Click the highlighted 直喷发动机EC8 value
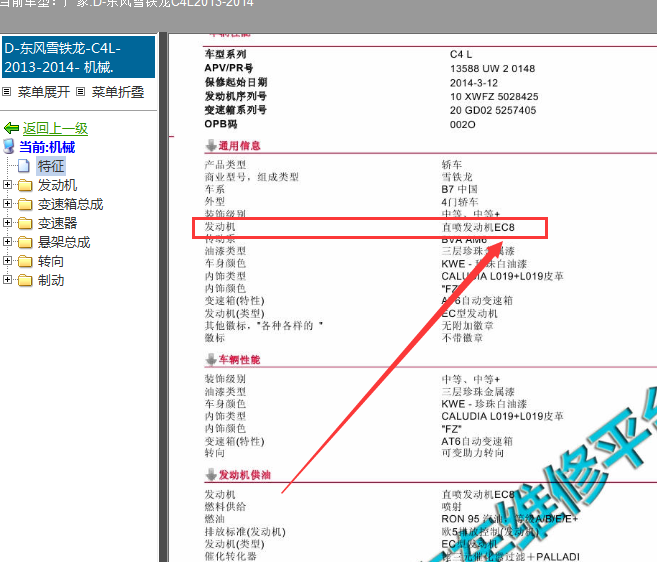Viewport: 657px width, 562px height. click(x=478, y=227)
